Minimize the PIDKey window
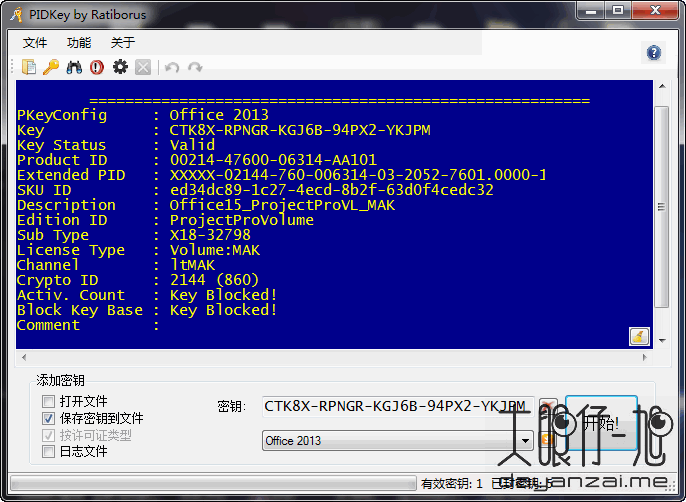Viewport: 686px width, 502px height. pyautogui.click(x=591, y=11)
